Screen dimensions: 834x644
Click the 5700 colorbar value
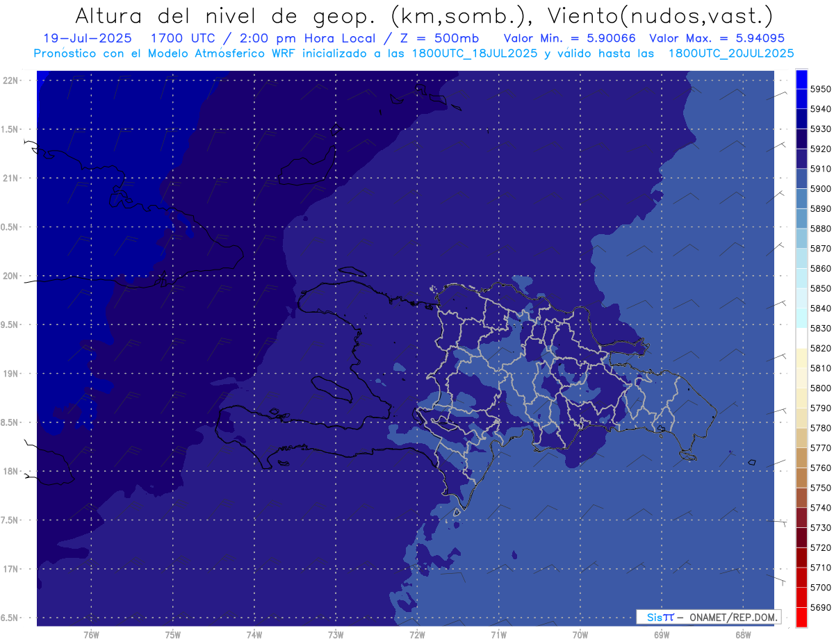point(821,588)
